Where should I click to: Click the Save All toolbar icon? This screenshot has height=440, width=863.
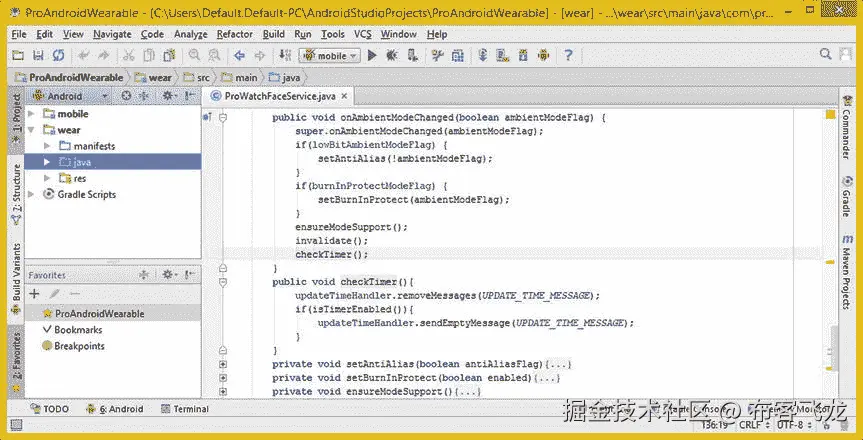[38, 55]
